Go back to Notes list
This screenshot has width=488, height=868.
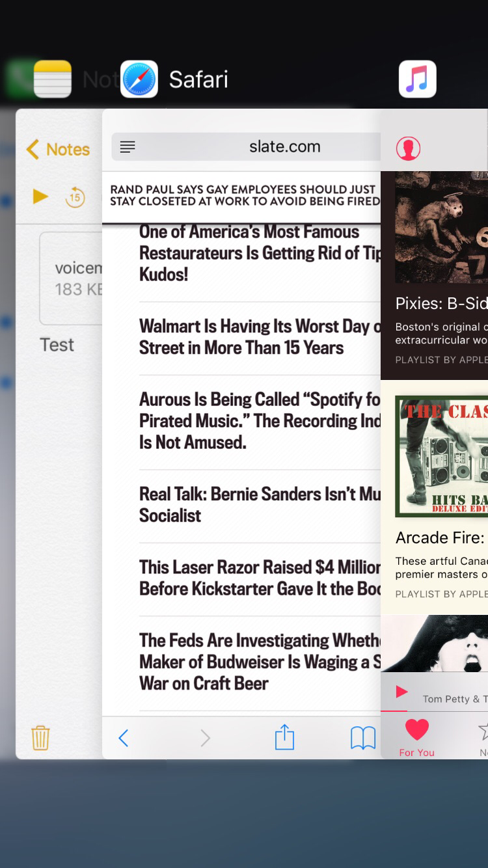(59, 150)
